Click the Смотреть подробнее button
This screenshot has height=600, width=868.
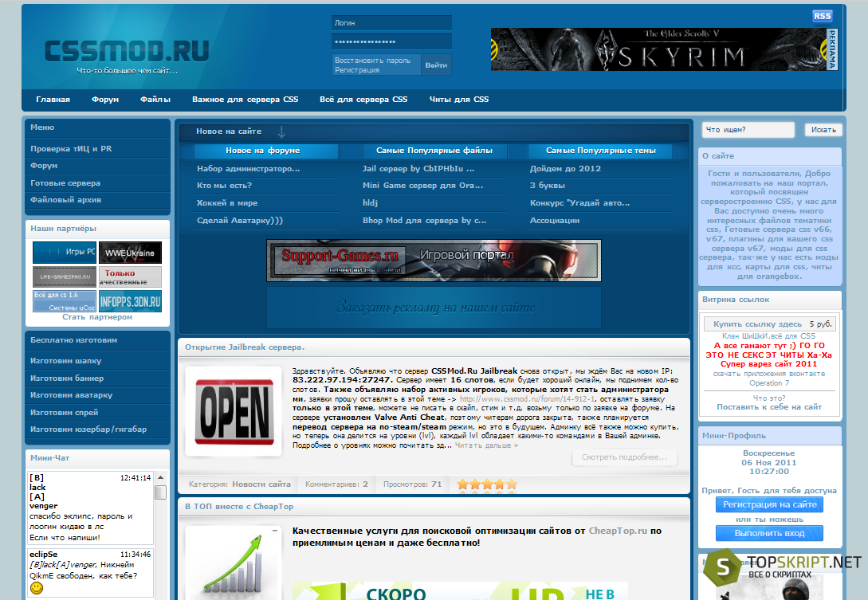[624, 457]
